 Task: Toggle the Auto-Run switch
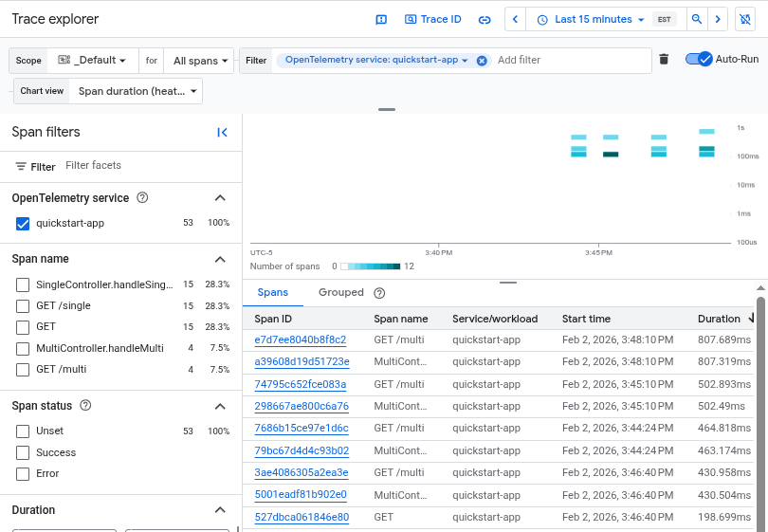(699, 59)
